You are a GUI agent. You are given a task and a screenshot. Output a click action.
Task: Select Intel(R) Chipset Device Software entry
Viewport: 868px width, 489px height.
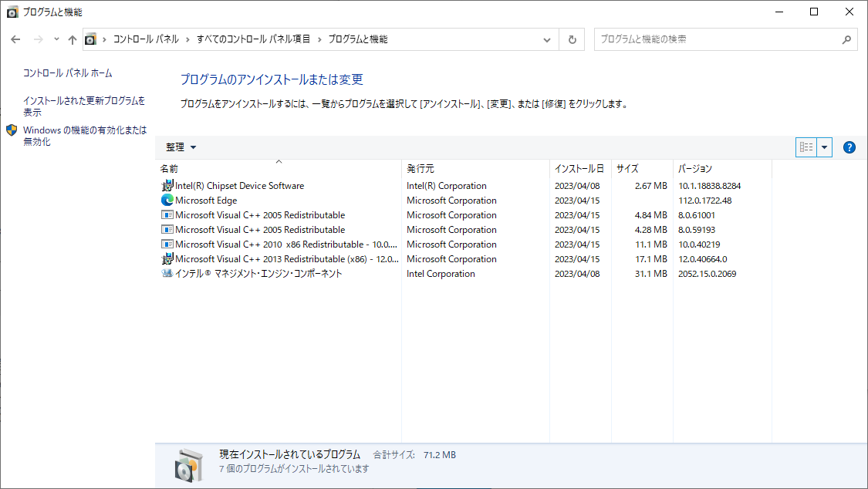240,186
